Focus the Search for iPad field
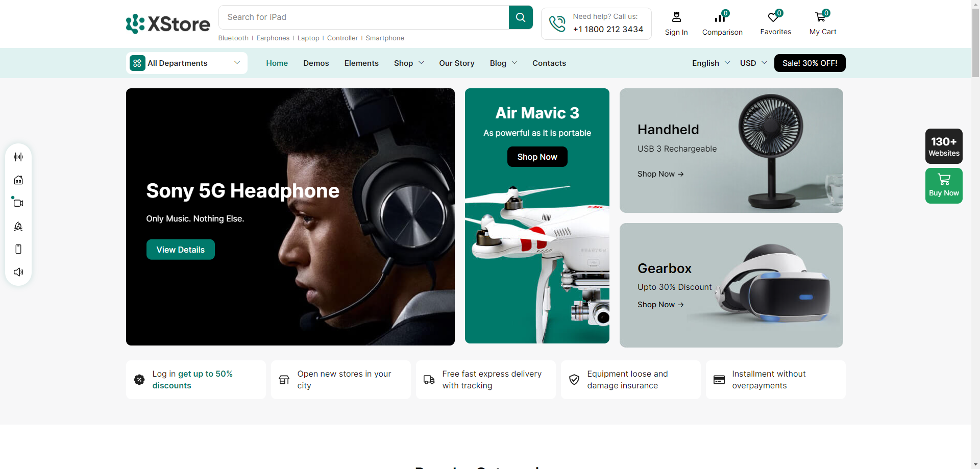The image size is (980, 469). pos(363,17)
